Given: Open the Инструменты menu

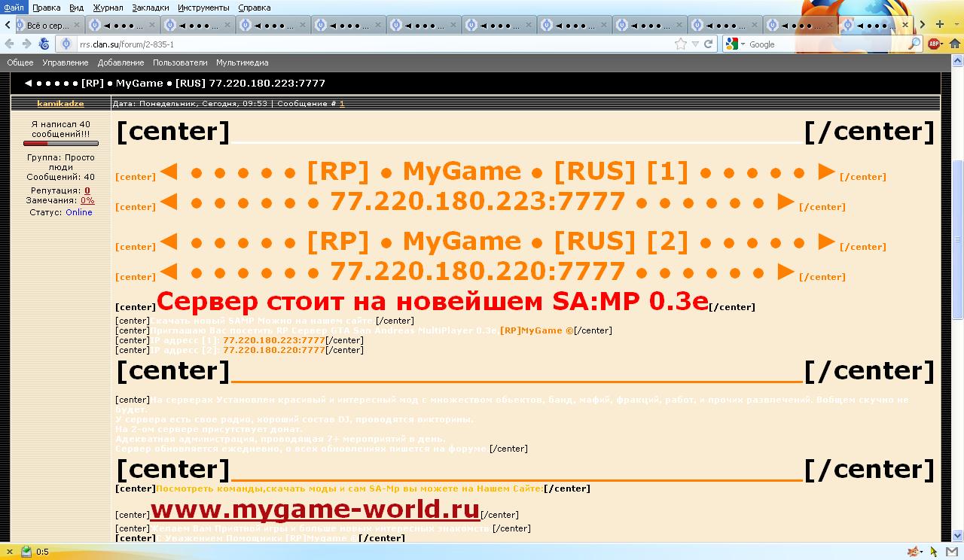Looking at the screenshot, I should click(x=203, y=7).
